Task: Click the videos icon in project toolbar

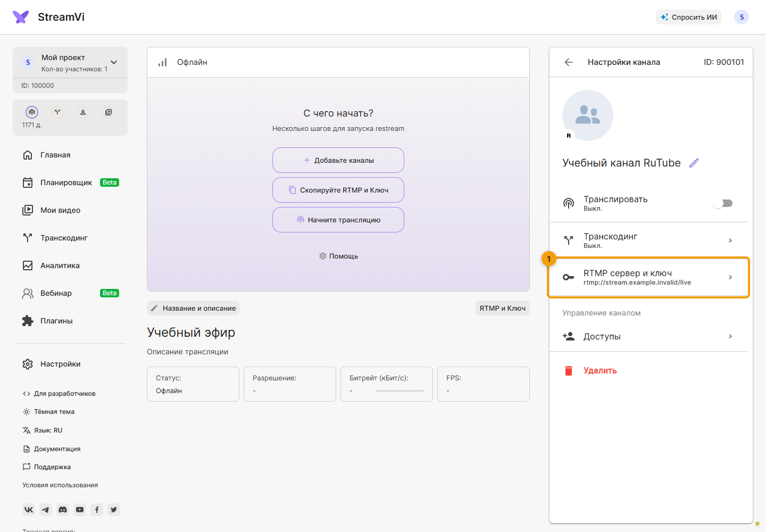Action: click(x=109, y=112)
